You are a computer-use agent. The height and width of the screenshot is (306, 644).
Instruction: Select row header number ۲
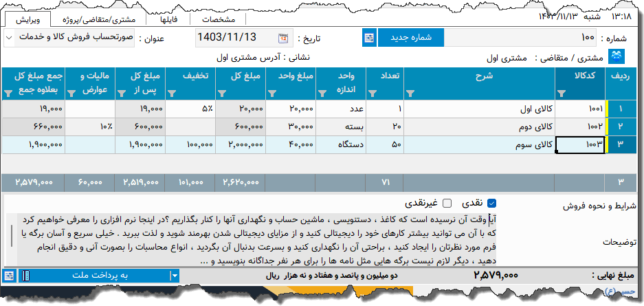621,126
